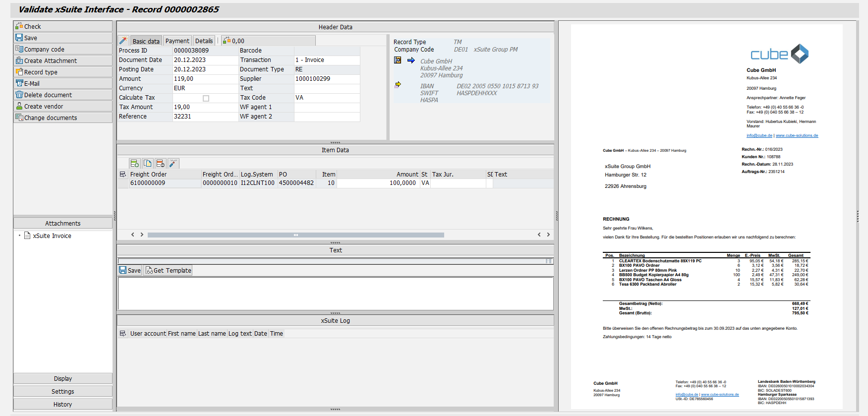Click the item data magic wand icon
Screen dimensions: 868x416
173,163
